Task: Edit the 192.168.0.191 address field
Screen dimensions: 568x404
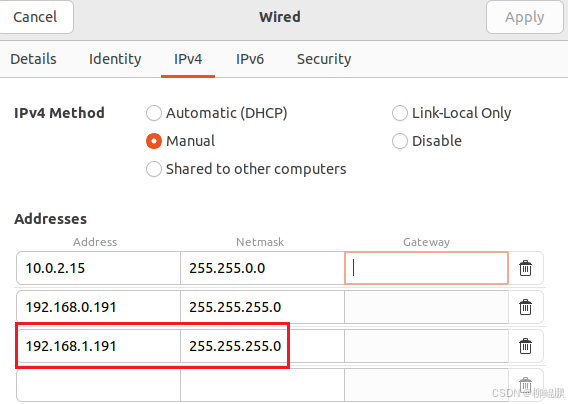Action: pos(99,307)
